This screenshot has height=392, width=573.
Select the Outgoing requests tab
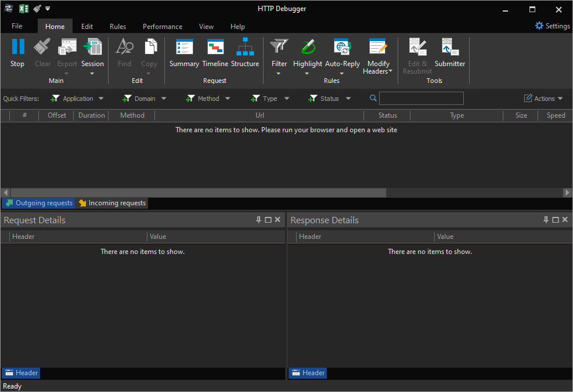click(39, 203)
